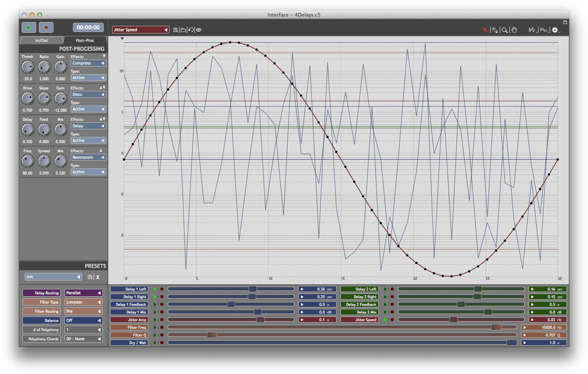Select the hand pan tool

(514, 30)
